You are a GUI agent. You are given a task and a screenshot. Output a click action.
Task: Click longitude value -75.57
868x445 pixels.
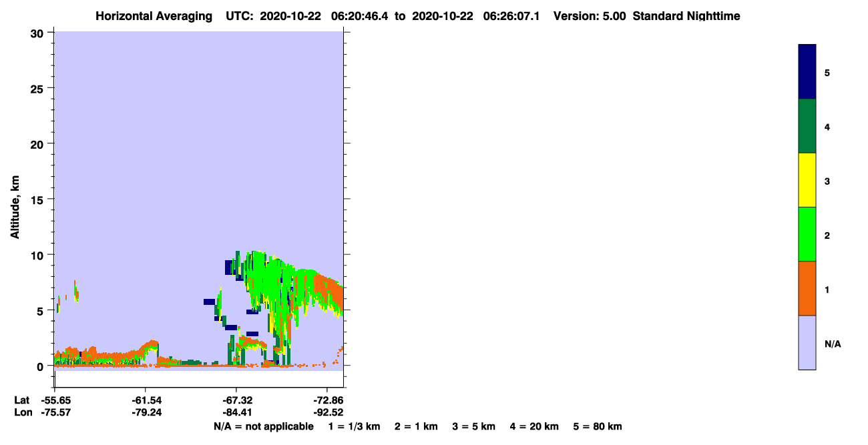55,412
